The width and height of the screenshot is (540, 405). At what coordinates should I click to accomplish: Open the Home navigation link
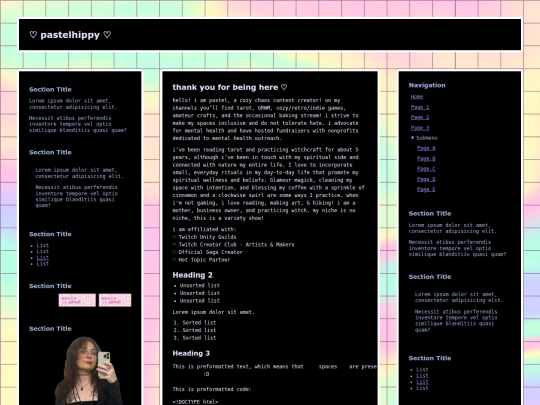pyautogui.click(x=417, y=97)
